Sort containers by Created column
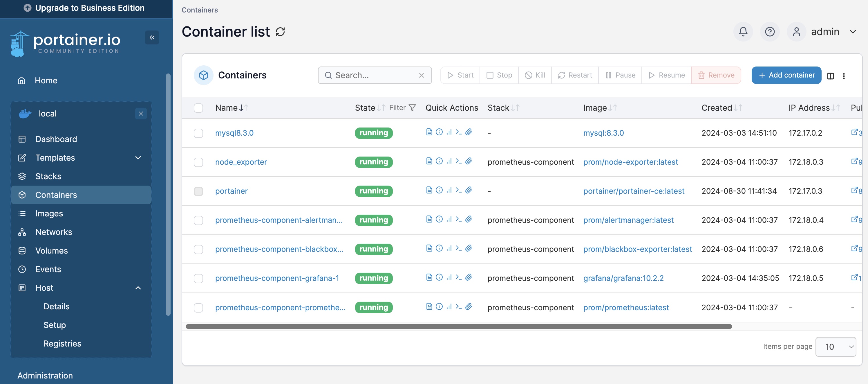 coord(722,108)
